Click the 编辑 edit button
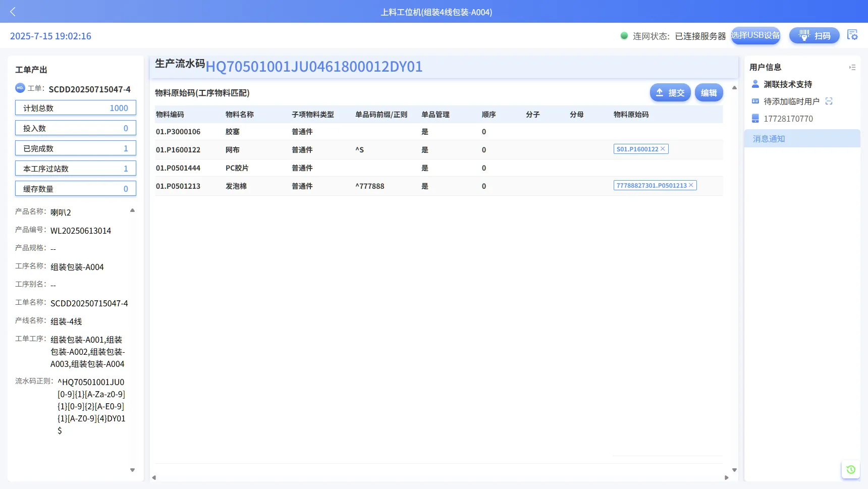The width and height of the screenshot is (868, 489). pos(709,93)
